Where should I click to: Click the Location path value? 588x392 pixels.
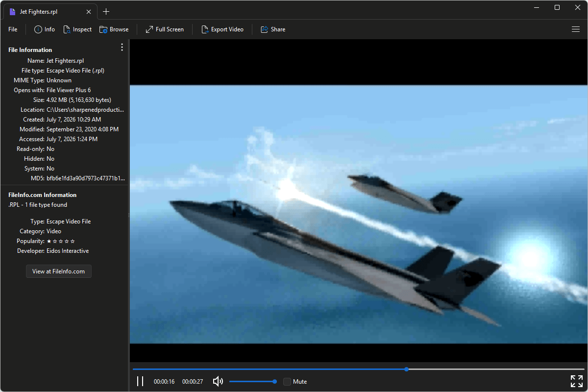pos(85,110)
